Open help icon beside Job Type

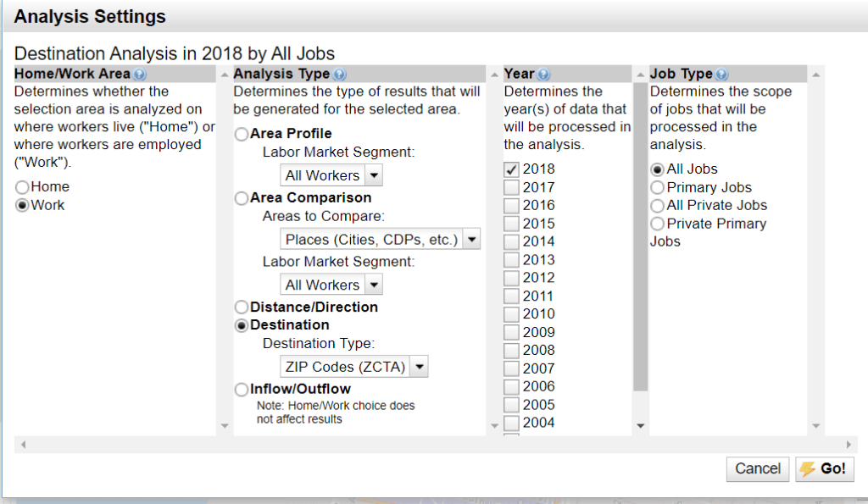coord(721,75)
